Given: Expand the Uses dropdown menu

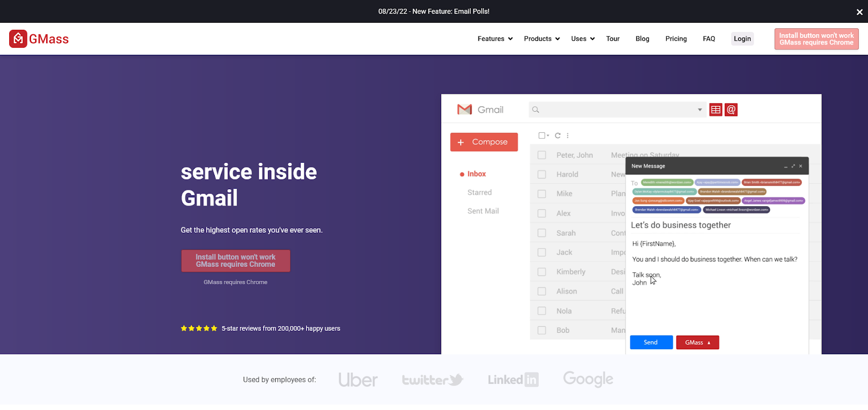Looking at the screenshot, I should point(583,39).
